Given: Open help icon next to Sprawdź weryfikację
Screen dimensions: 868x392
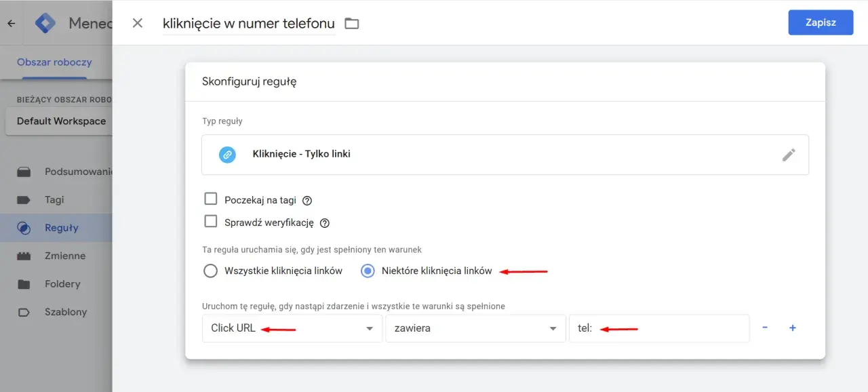Looking at the screenshot, I should pos(324,223).
